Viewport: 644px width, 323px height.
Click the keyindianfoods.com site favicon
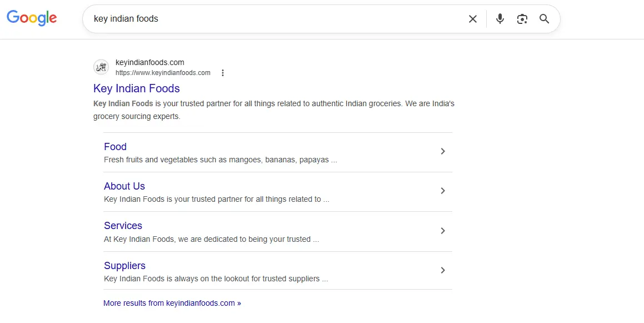(101, 67)
